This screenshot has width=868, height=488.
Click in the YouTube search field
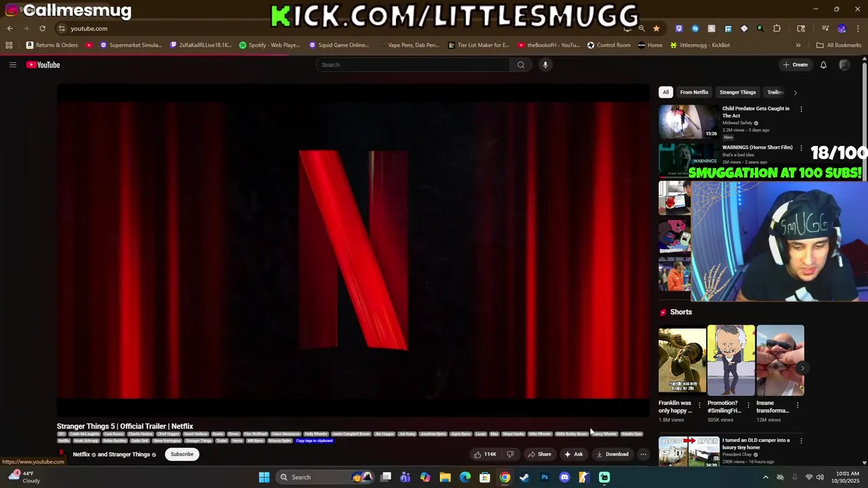412,65
